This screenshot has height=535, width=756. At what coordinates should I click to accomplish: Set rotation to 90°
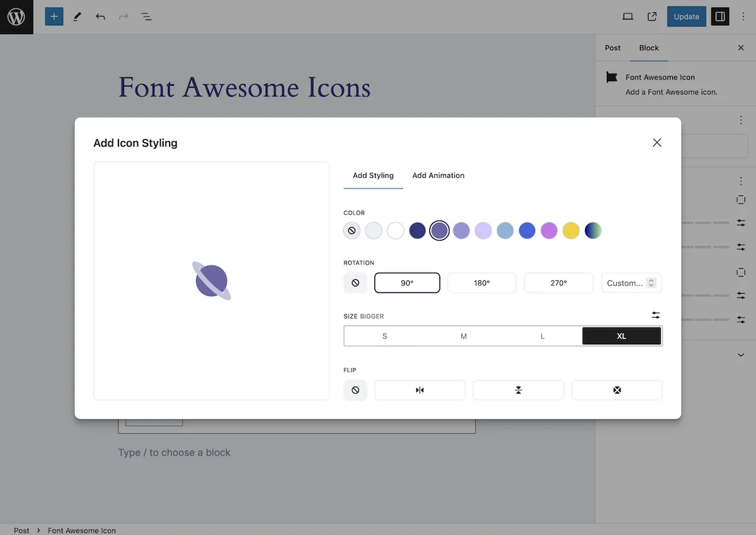pyautogui.click(x=407, y=283)
